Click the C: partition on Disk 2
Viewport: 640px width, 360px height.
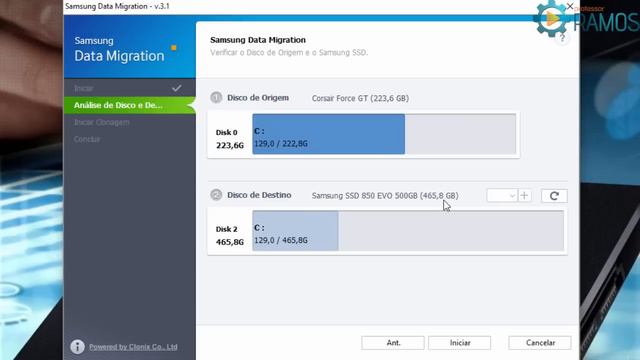pyautogui.click(x=295, y=231)
